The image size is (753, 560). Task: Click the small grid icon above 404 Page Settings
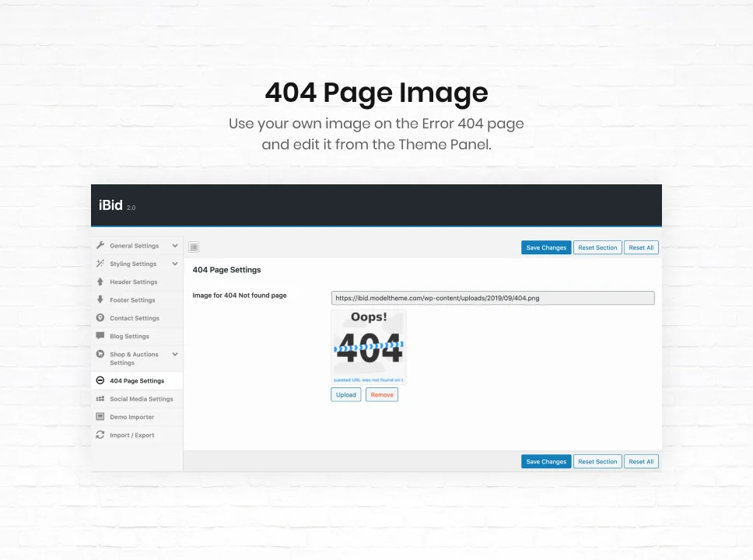click(x=193, y=247)
